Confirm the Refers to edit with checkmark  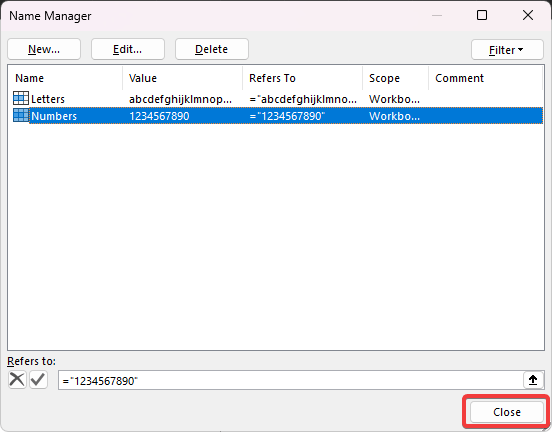pyautogui.click(x=38, y=380)
